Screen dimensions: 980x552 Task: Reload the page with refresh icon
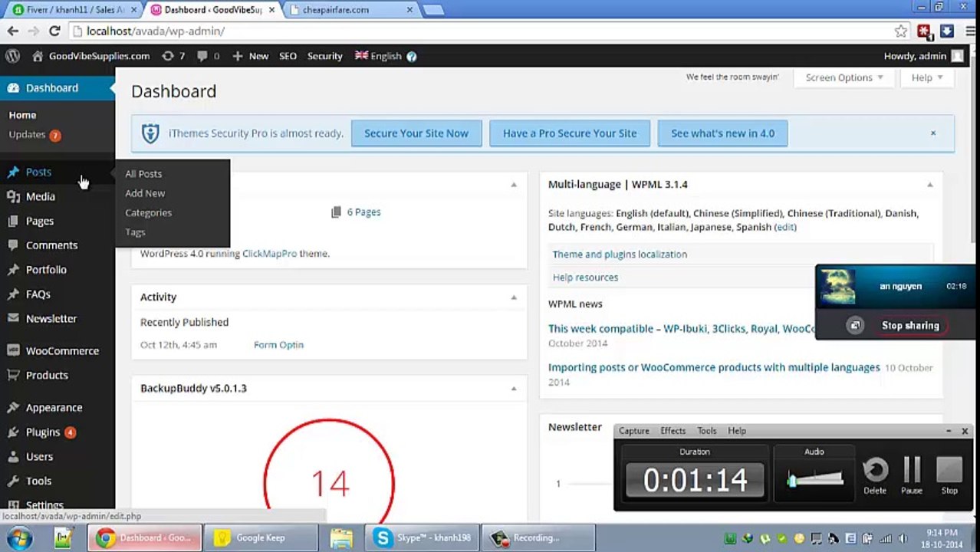[54, 31]
